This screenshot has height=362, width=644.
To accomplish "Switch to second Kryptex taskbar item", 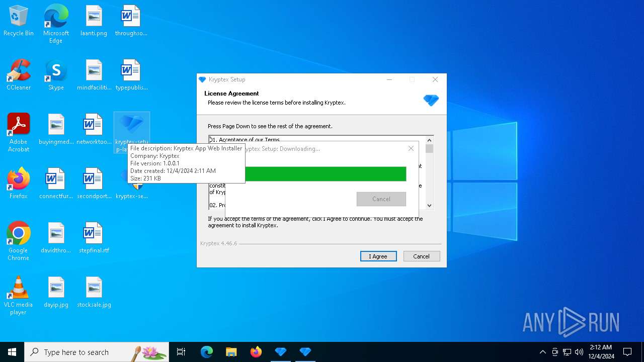I will (305, 352).
